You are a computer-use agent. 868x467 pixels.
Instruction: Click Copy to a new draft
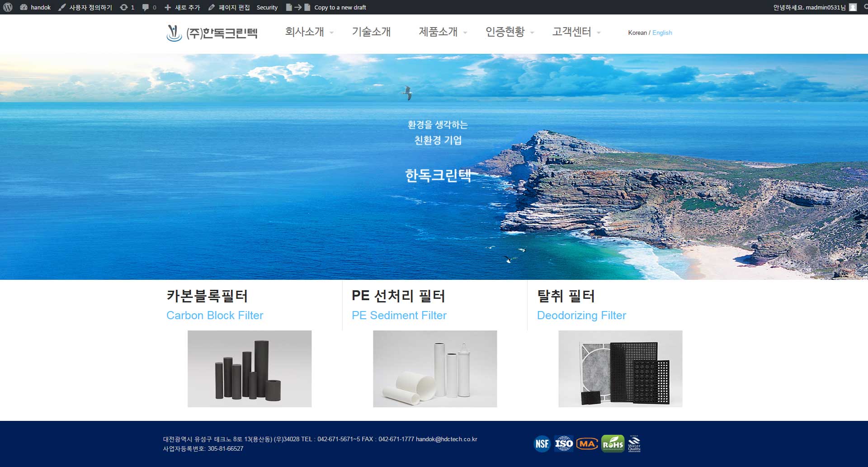pyautogui.click(x=340, y=7)
